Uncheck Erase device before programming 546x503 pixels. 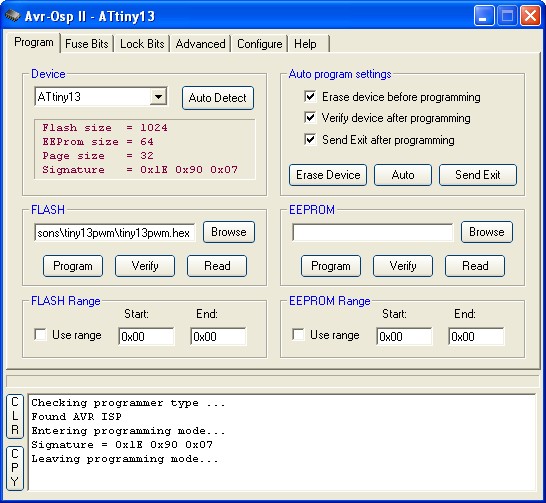(x=310, y=96)
